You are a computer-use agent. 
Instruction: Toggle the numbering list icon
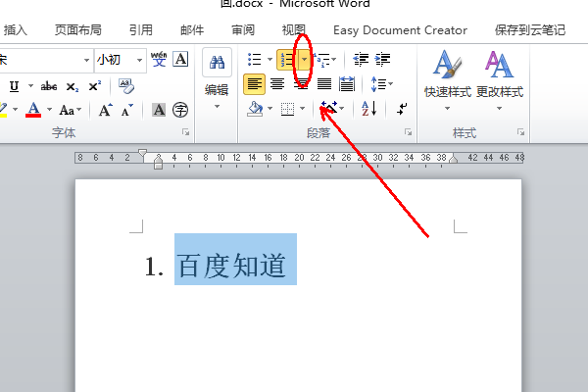pos(287,60)
